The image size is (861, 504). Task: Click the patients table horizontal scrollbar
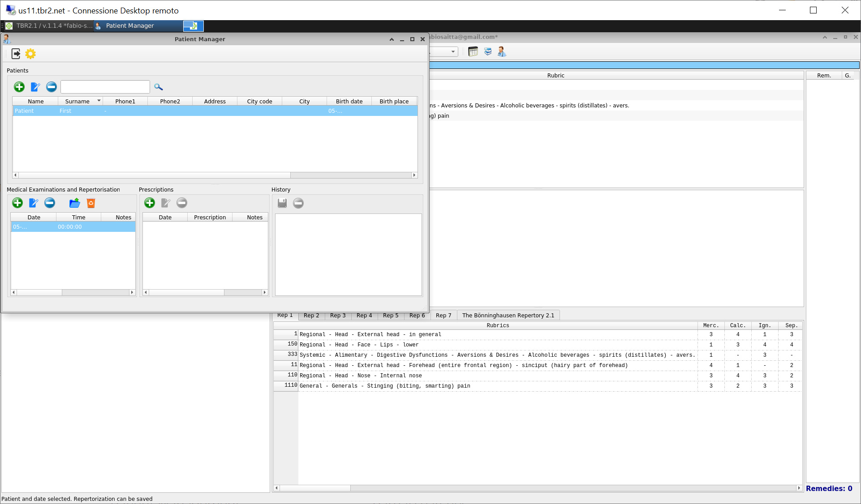(x=152, y=175)
